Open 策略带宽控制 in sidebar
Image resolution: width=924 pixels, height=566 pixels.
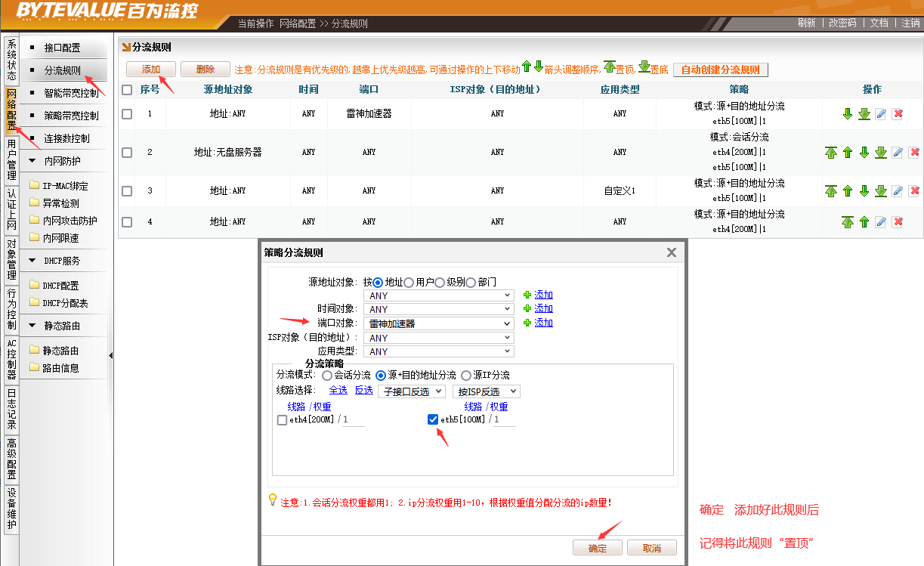71,116
